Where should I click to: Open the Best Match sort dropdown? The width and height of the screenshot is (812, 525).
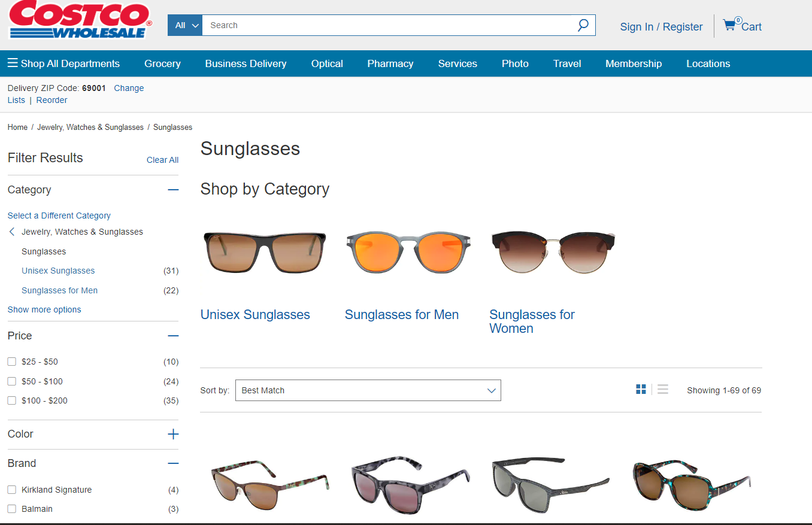coord(368,390)
